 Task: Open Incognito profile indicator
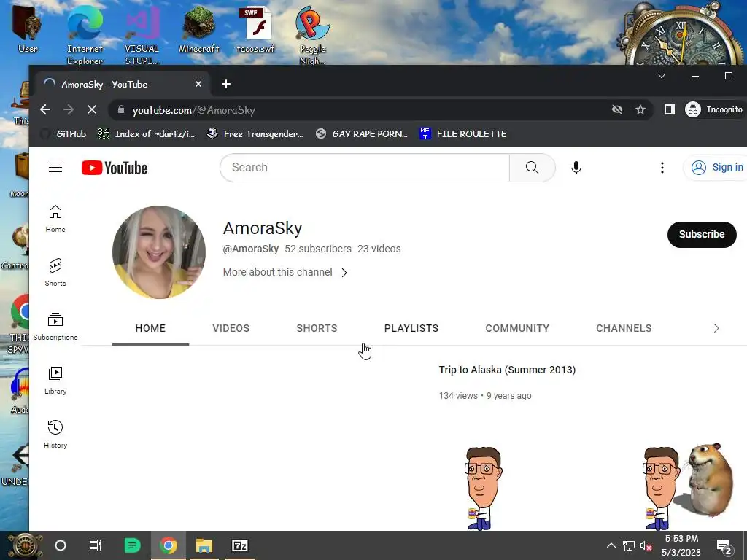(x=713, y=110)
